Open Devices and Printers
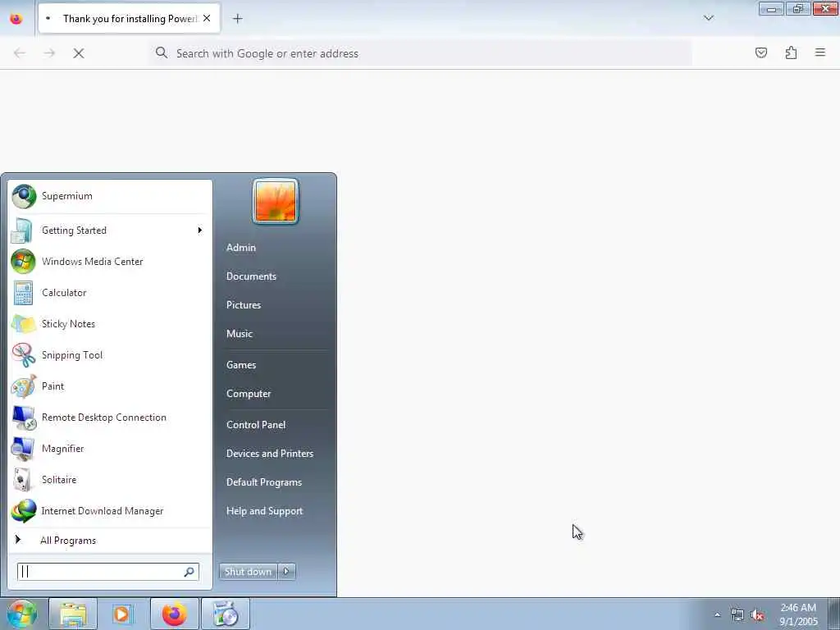This screenshot has width=840, height=630. pyautogui.click(x=270, y=454)
